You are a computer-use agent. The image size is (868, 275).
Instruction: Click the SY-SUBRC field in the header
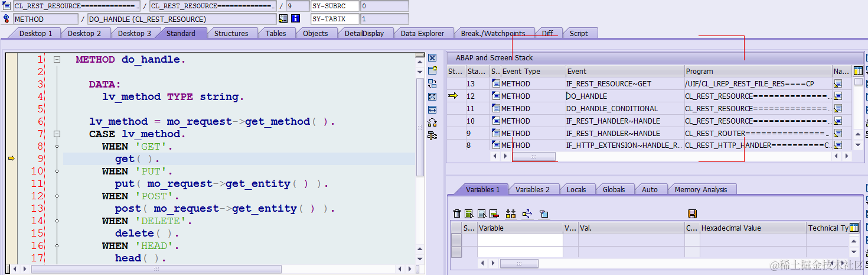(x=335, y=6)
